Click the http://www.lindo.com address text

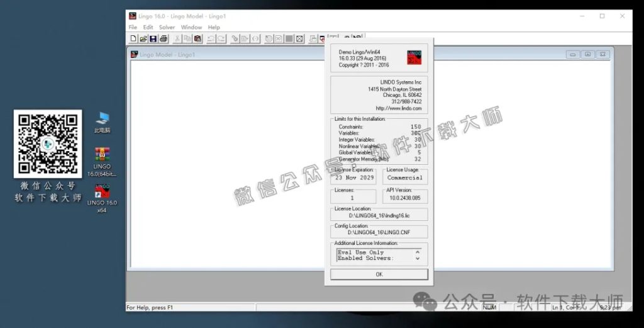(398, 108)
